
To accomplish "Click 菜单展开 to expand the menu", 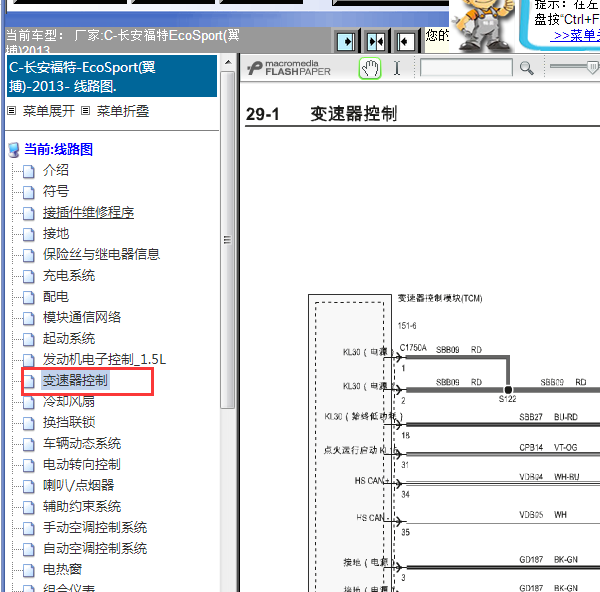I will point(49,111).
